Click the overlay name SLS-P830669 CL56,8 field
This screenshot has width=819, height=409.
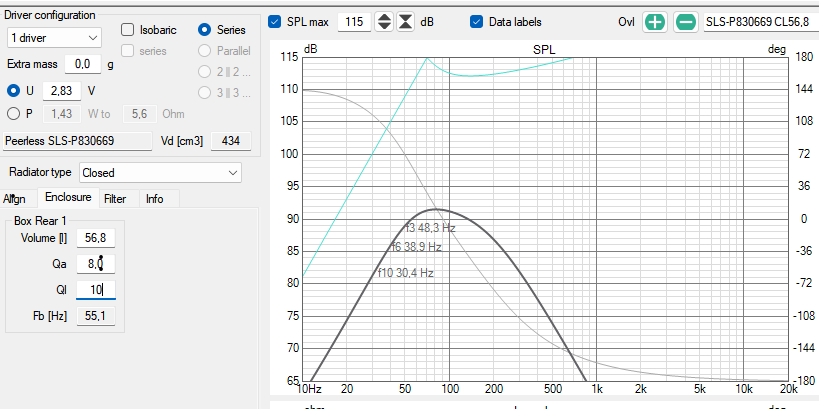click(760, 22)
